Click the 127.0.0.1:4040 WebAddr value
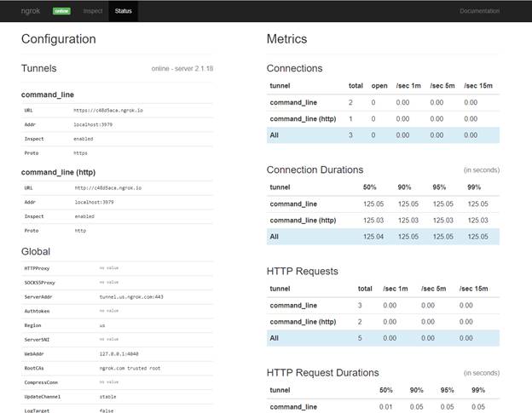 click(x=119, y=353)
